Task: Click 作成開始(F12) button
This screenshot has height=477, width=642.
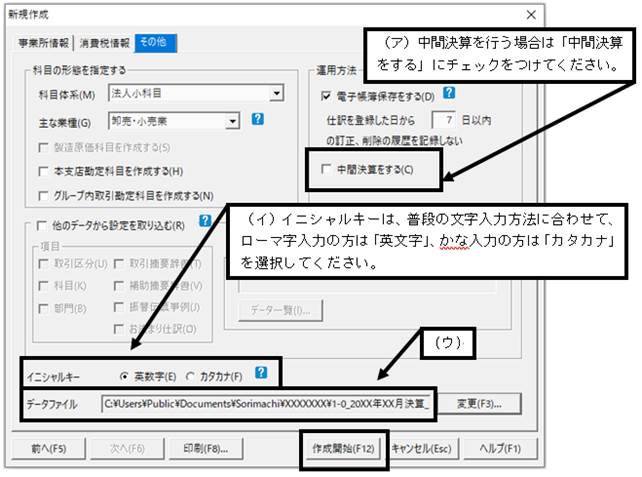Action: point(344,449)
